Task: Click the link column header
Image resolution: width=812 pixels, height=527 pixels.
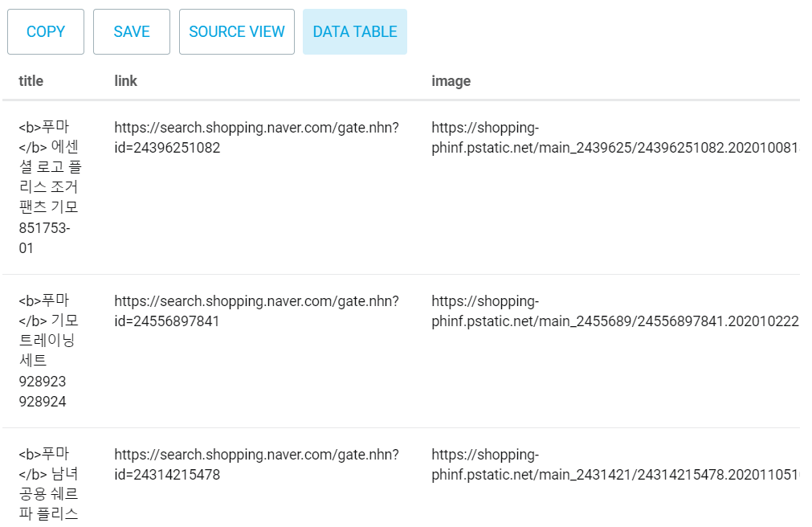Action: coord(126,81)
